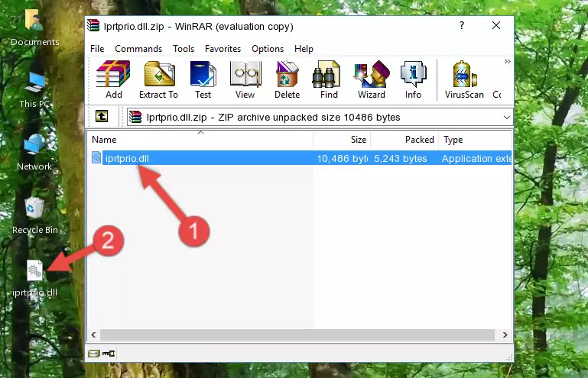Screen dimensions: 588x378
Task: Show archive Info
Action: tap(413, 79)
